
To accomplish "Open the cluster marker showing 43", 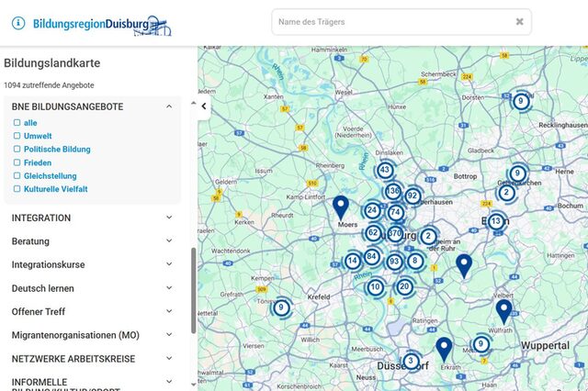I will (385, 170).
